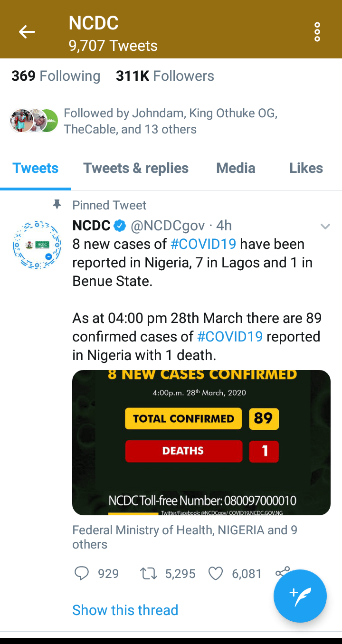Click Show this thread link
The height and width of the screenshot is (644, 342).
[125, 610]
